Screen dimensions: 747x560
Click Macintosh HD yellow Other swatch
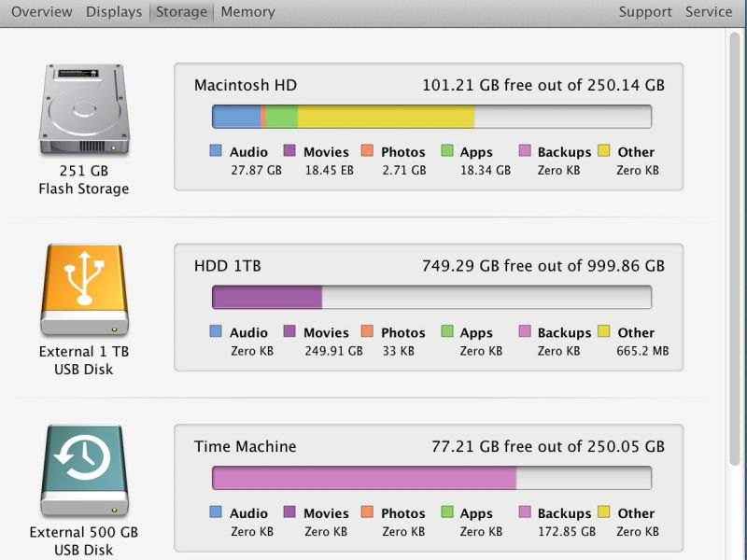pyautogui.click(x=603, y=151)
